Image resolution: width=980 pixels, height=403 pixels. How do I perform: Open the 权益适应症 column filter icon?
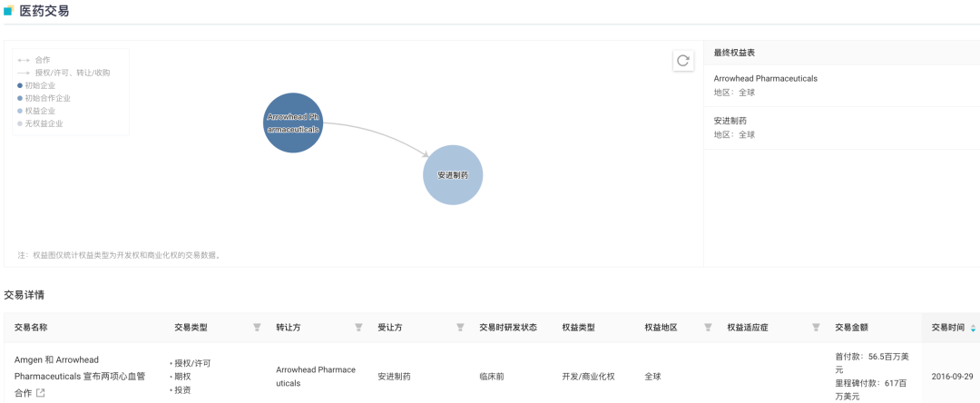coord(816,328)
